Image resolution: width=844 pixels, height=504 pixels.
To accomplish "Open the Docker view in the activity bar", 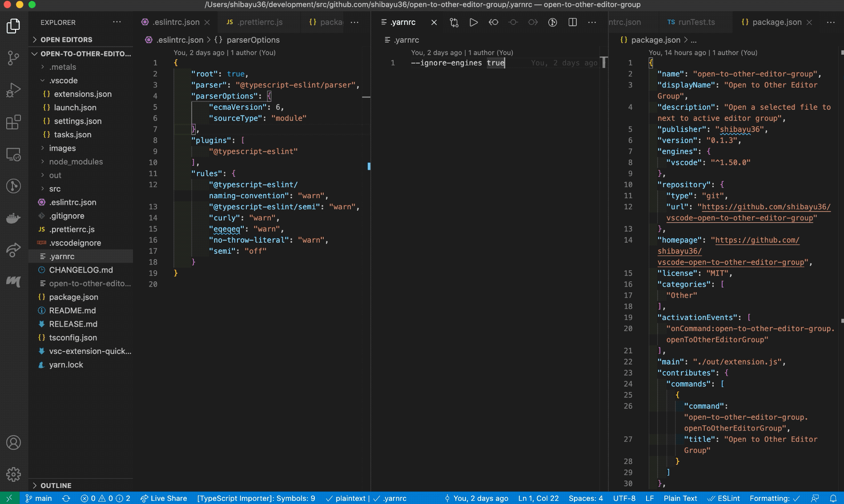I will coord(13,218).
